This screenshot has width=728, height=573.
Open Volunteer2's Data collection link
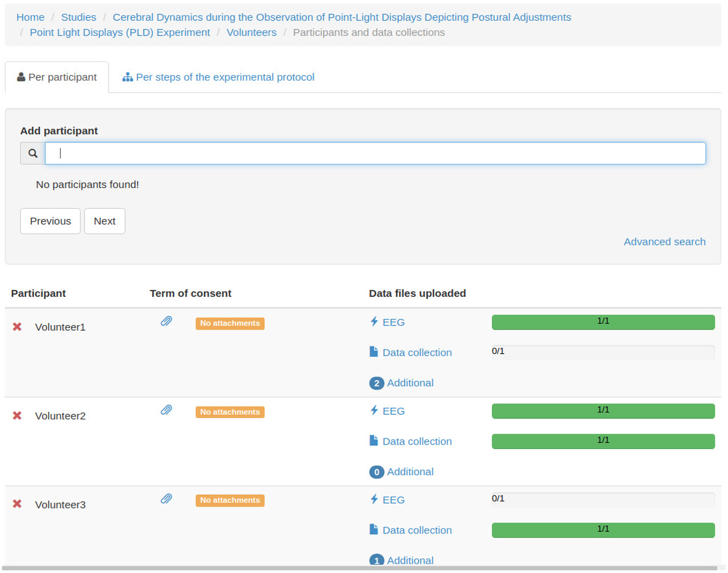[417, 442]
